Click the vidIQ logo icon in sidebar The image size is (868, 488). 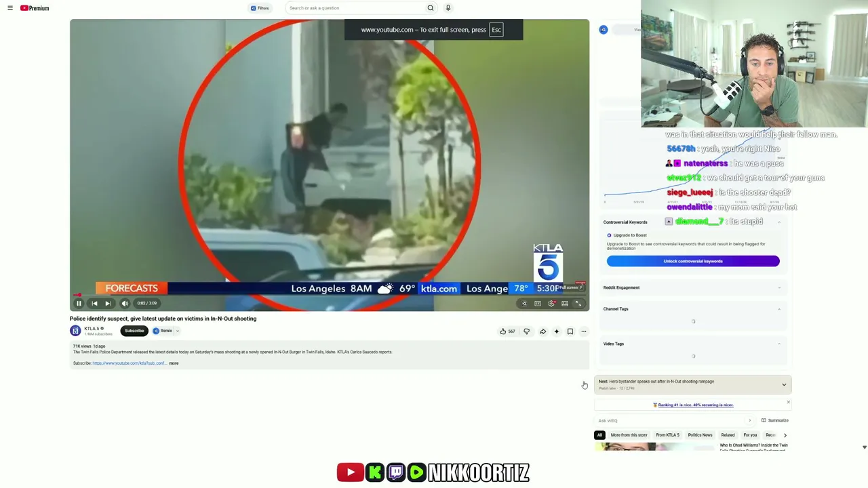(604, 30)
